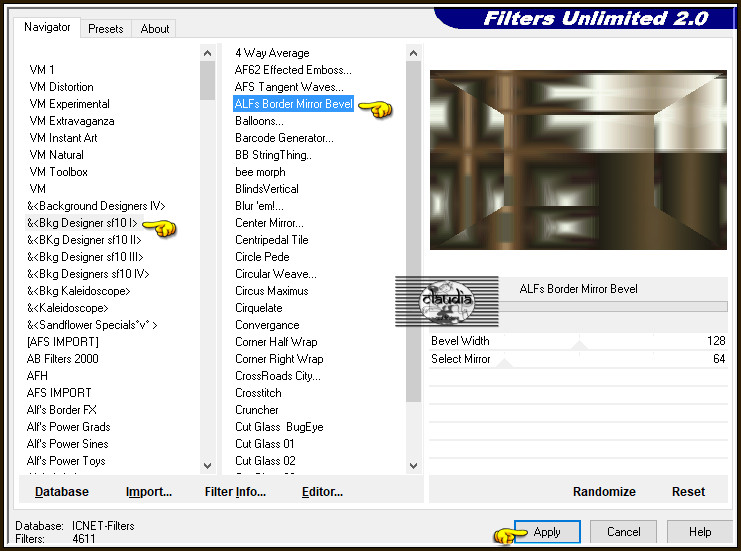Click the Database button
Image resolution: width=741 pixels, height=551 pixels.
tap(62, 492)
